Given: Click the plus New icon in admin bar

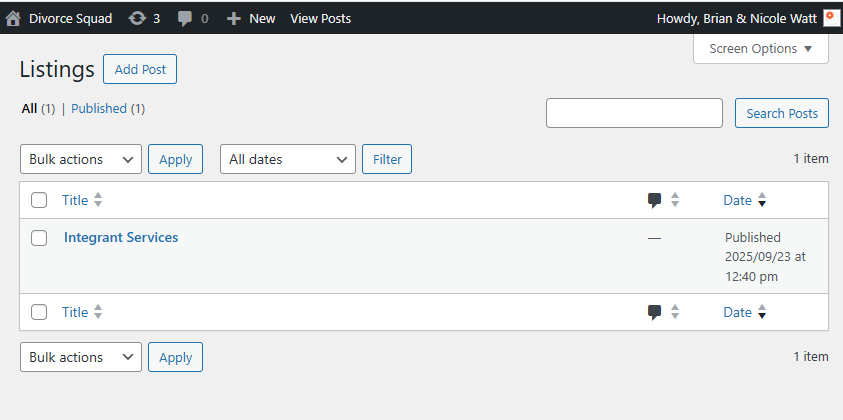Looking at the screenshot, I should (x=234, y=18).
